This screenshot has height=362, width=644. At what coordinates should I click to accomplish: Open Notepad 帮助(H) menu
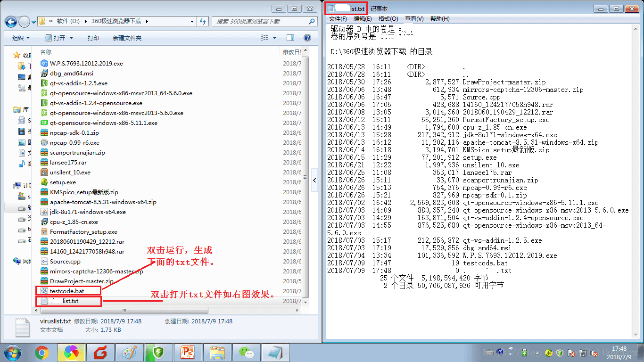(440, 19)
